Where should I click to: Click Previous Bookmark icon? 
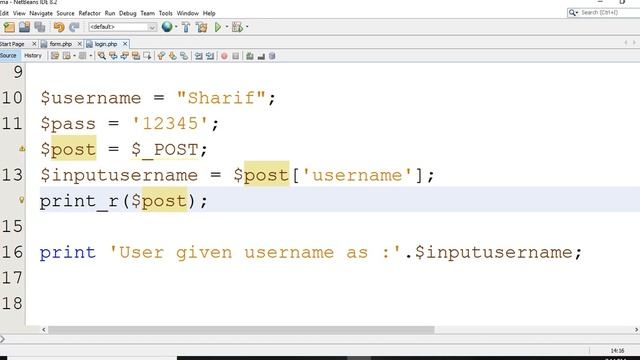tap(161, 56)
